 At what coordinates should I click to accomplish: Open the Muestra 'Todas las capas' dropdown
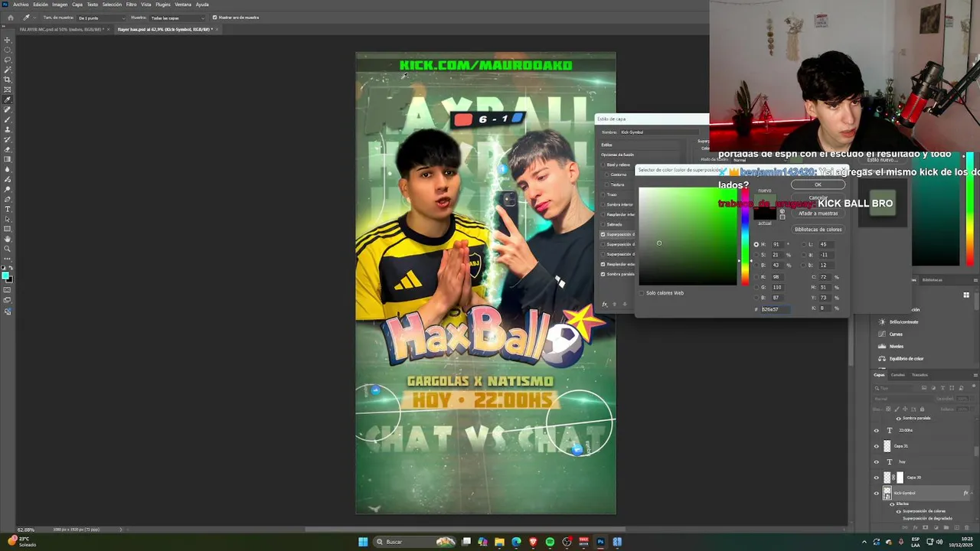(x=178, y=18)
